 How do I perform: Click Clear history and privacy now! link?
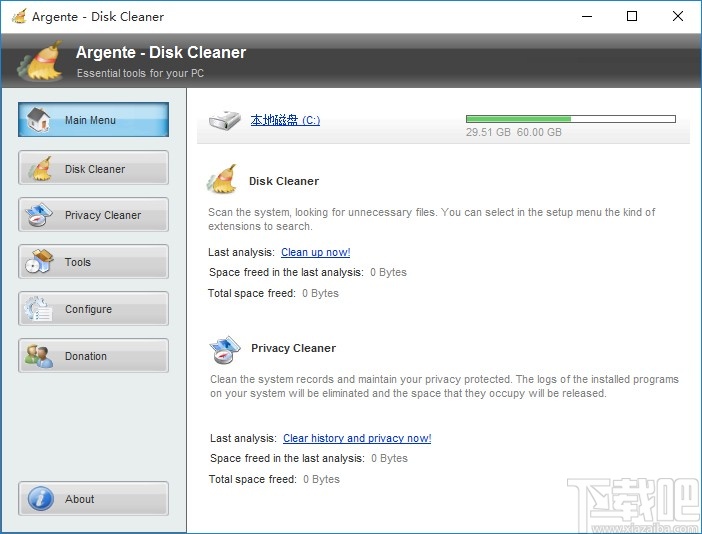click(357, 438)
